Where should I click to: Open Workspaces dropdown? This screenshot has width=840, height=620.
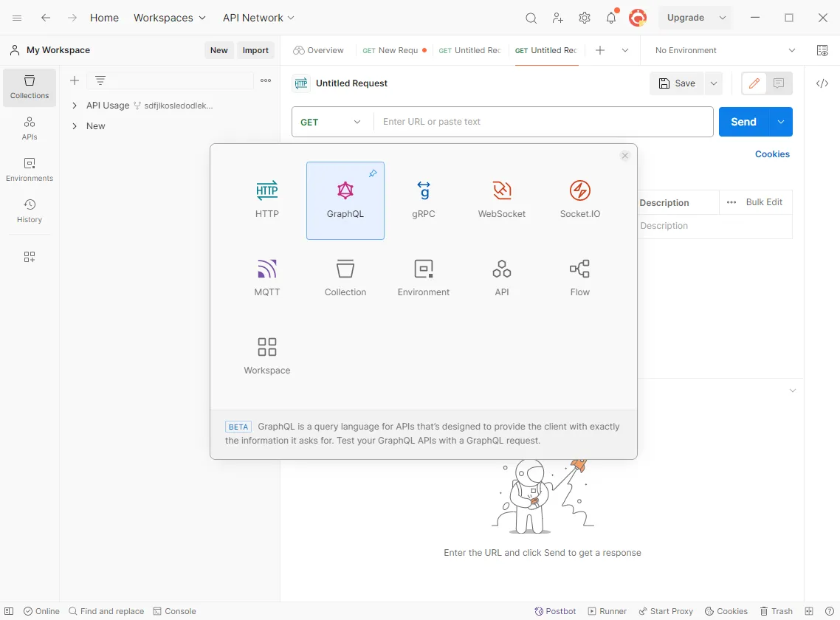pos(169,18)
